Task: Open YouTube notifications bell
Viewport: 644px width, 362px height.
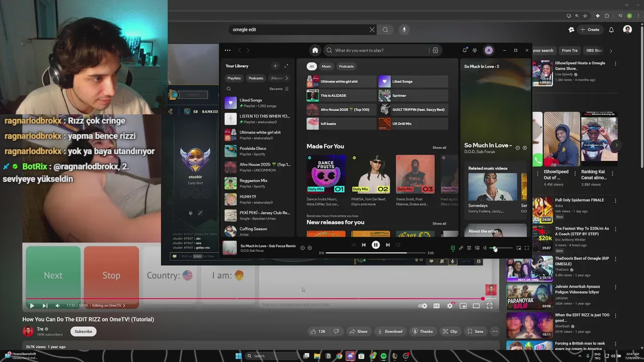Action: [x=611, y=30]
